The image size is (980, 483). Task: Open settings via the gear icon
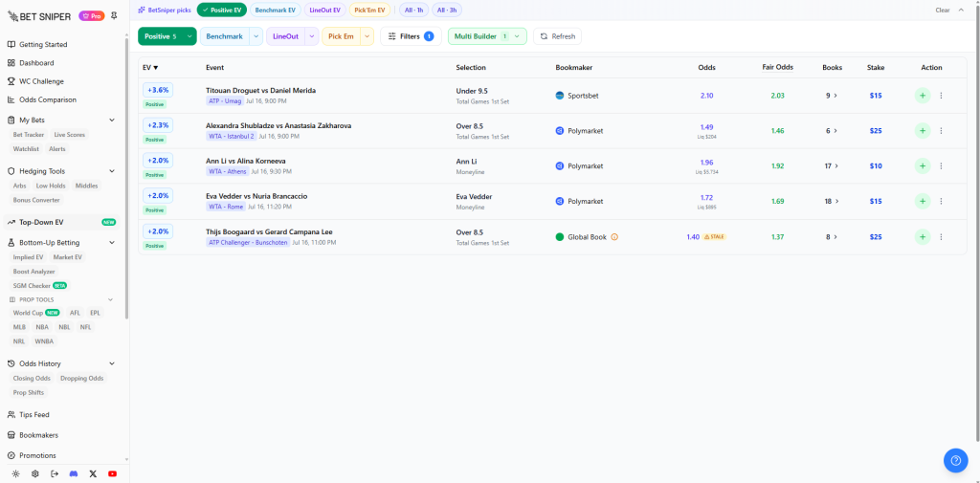click(35, 473)
